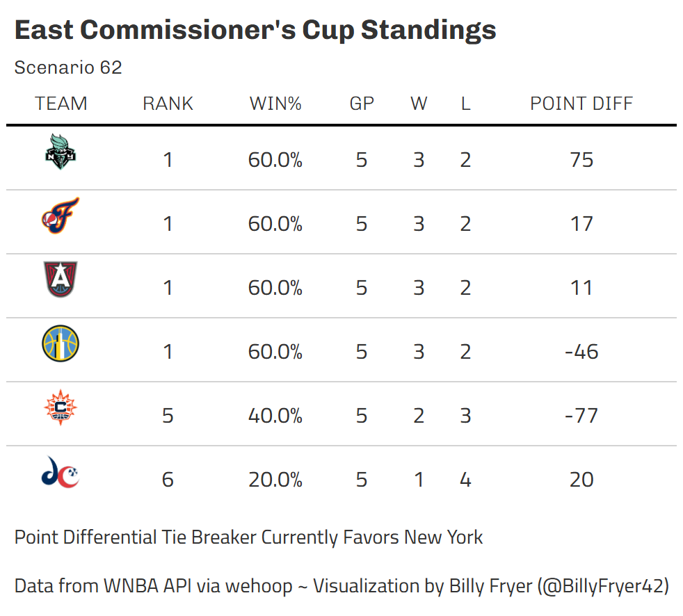Click the East Commissioner's Cup Standings title
The image size is (683, 616).
tap(255, 30)
